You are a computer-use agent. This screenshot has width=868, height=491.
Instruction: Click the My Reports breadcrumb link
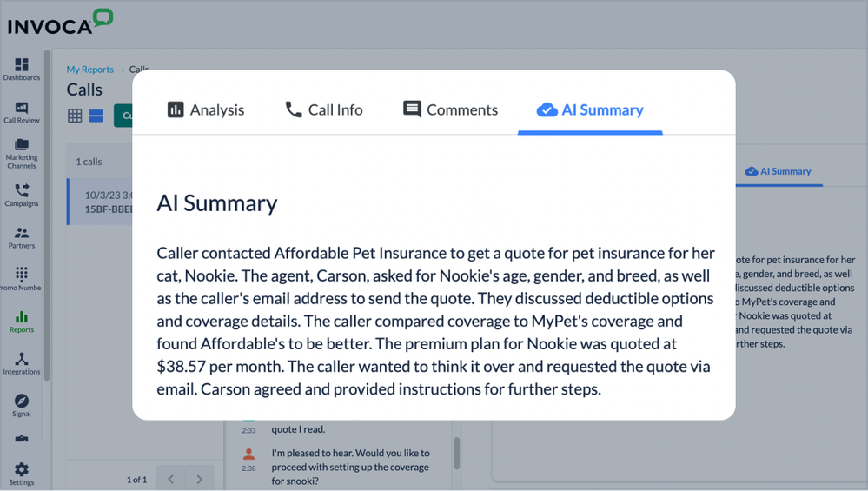[90, 70]
